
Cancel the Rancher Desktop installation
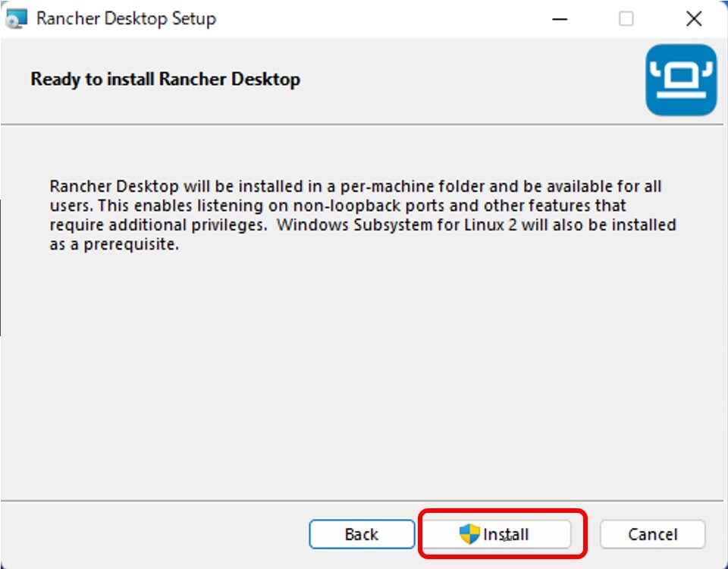point(652,534)
